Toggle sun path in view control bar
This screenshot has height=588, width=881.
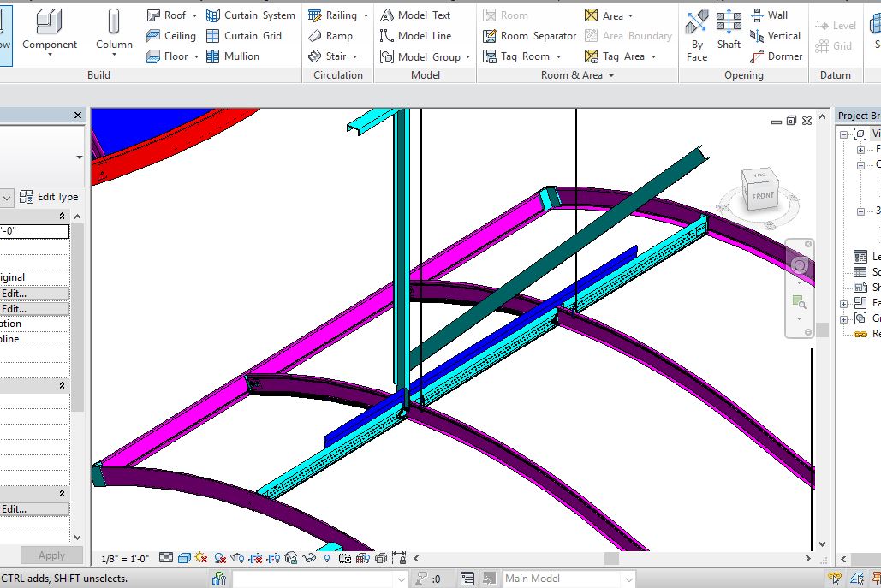[201, 559]
